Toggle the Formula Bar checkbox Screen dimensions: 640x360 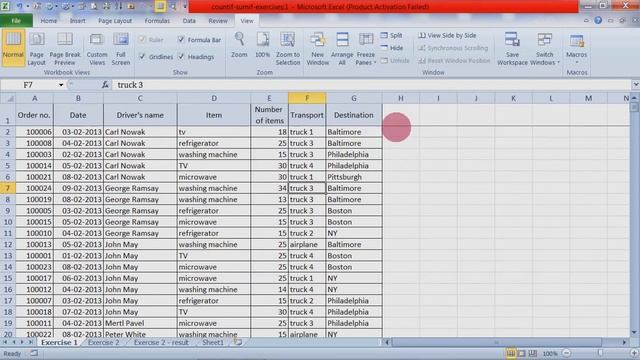181,40
